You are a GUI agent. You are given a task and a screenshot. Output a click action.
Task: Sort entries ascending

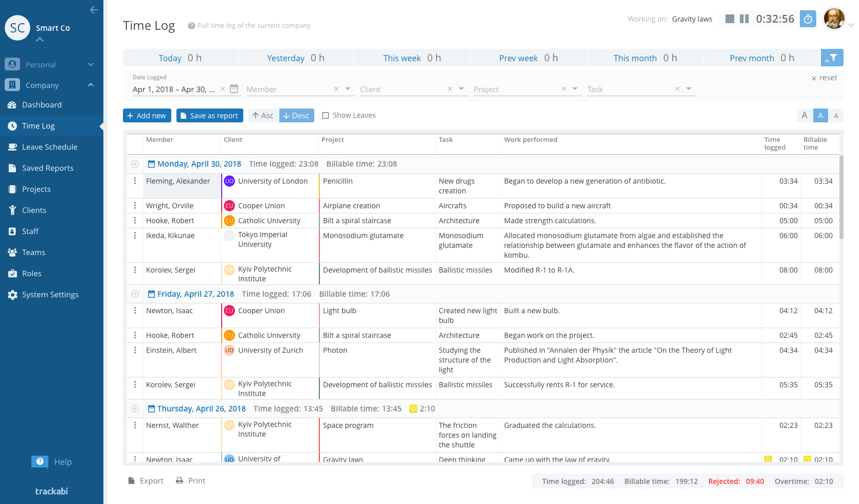[x=263, y=116]
